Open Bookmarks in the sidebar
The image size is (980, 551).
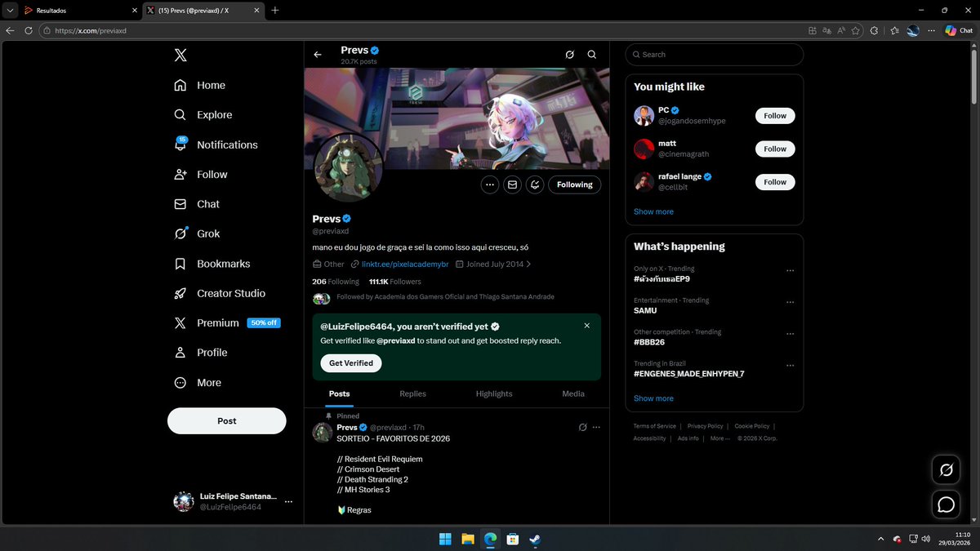coord(212,264)
